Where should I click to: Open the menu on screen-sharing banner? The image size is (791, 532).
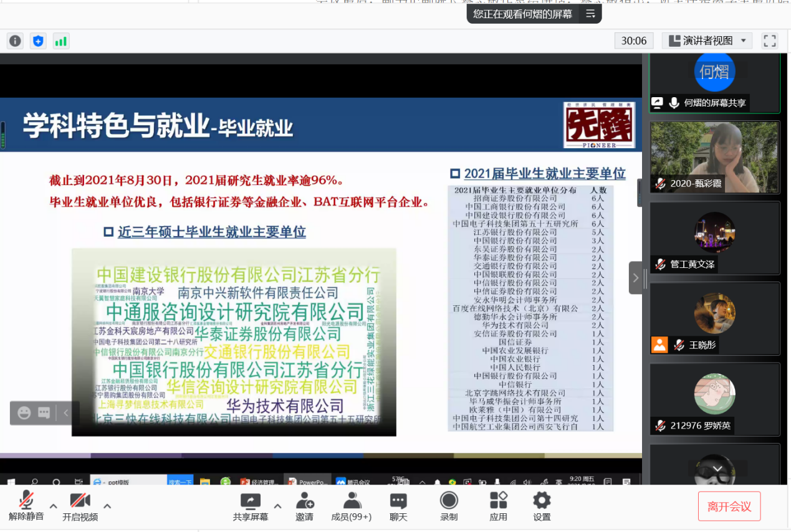click(590, 14)
